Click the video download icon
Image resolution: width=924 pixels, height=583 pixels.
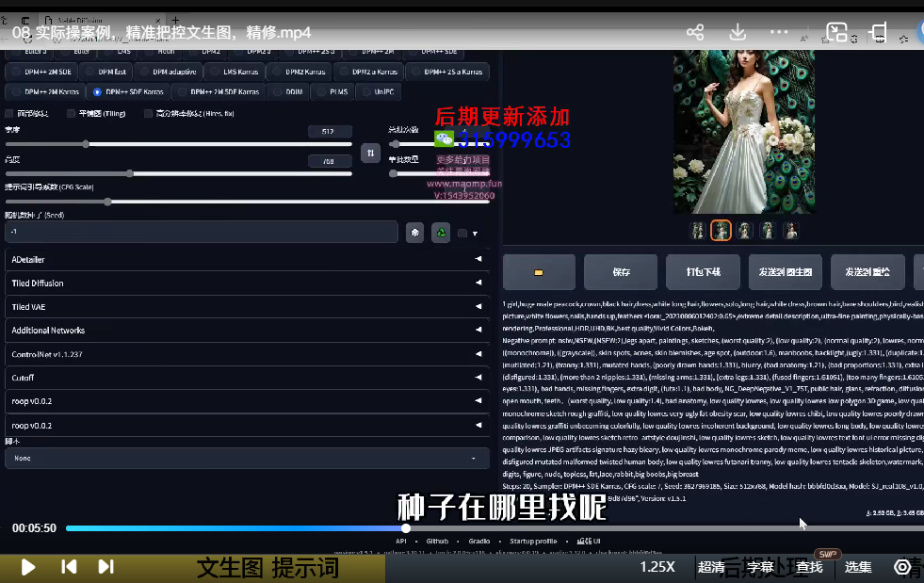(x=738, y=32)
